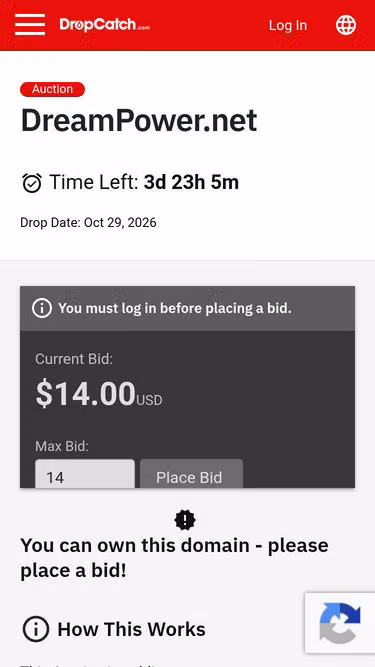Click the red Auction badge
The image size is (375, 667).
pos(52,89)
